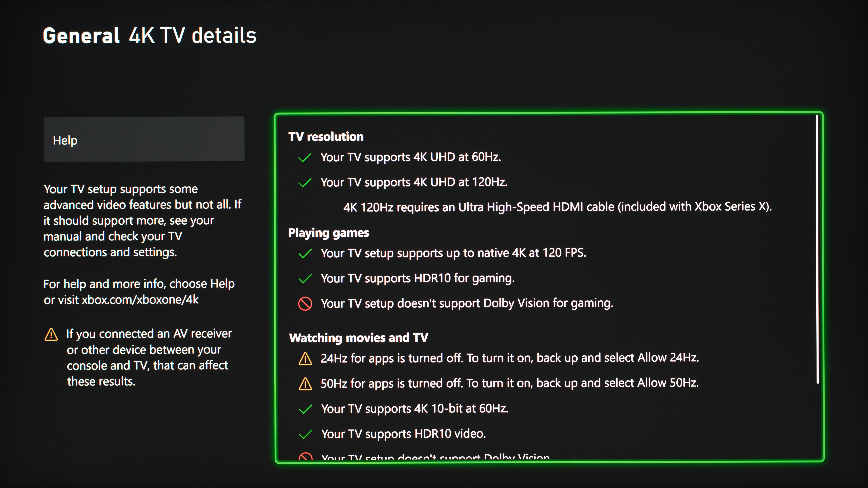Open the Help button
The height and width of the screenshot is (488, 868).
144,139
